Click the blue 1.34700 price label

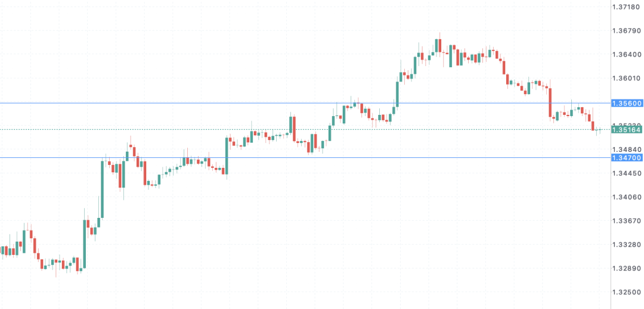coord(627,157)
